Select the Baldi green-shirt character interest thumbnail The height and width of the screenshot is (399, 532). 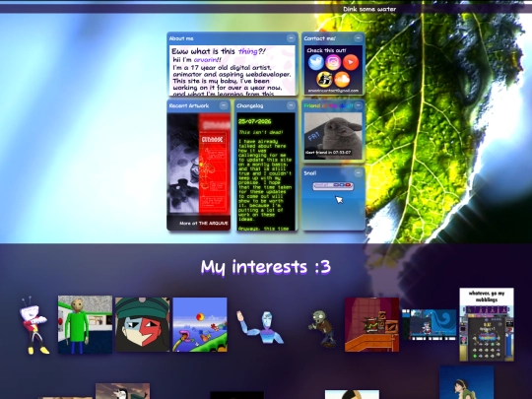click(85, 325)
